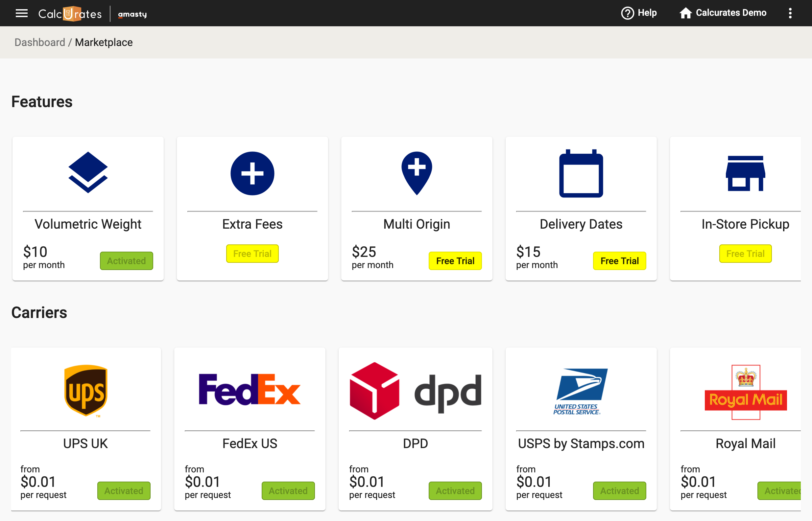Image resolution: width=812 pixels, height=521 pixels.
Task: Start Free Trial for Multi Origin
Action: [x=455, y=261]
